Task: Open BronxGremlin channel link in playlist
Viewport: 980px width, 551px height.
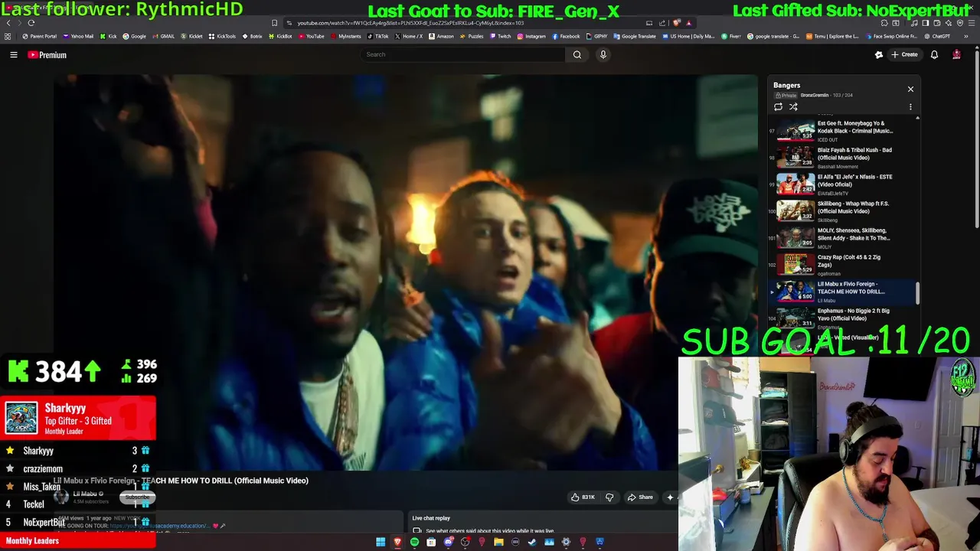Action: [815, 96]
